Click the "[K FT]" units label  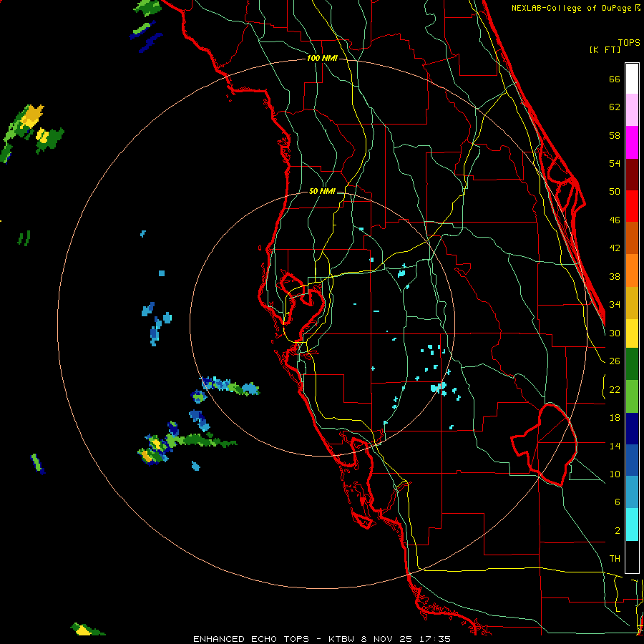[605, 49]
